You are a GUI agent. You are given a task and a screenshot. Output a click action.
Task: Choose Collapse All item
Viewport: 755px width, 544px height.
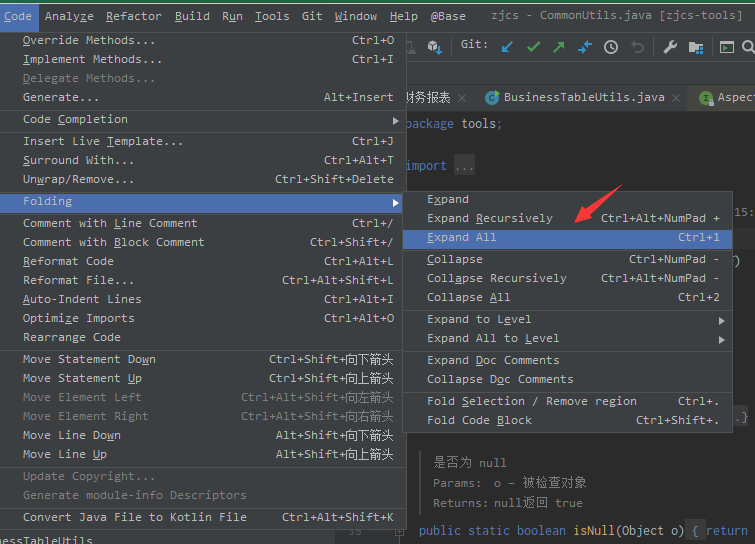click(x=567, y=298)
